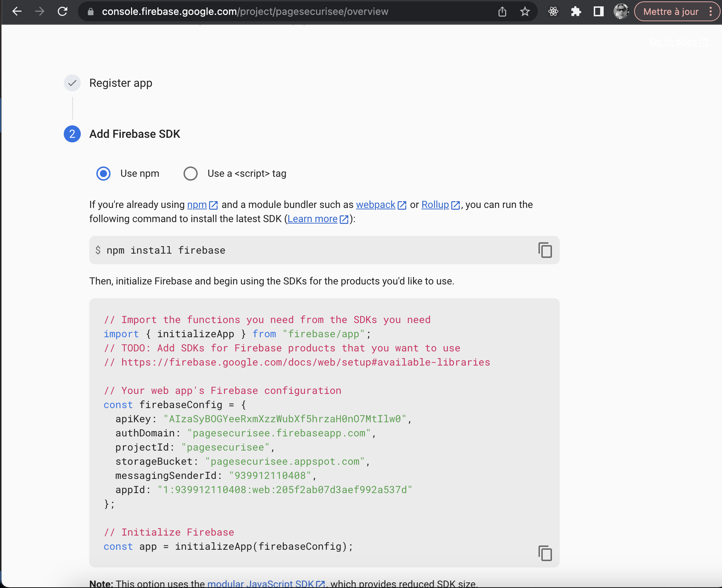Click the share icon in address bar

(502, 12)
